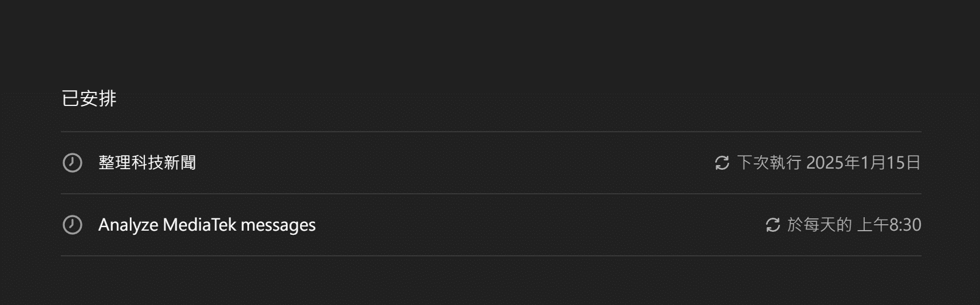
Task: Click the word Analyze in the task title
Action: [x=128, y=225]
